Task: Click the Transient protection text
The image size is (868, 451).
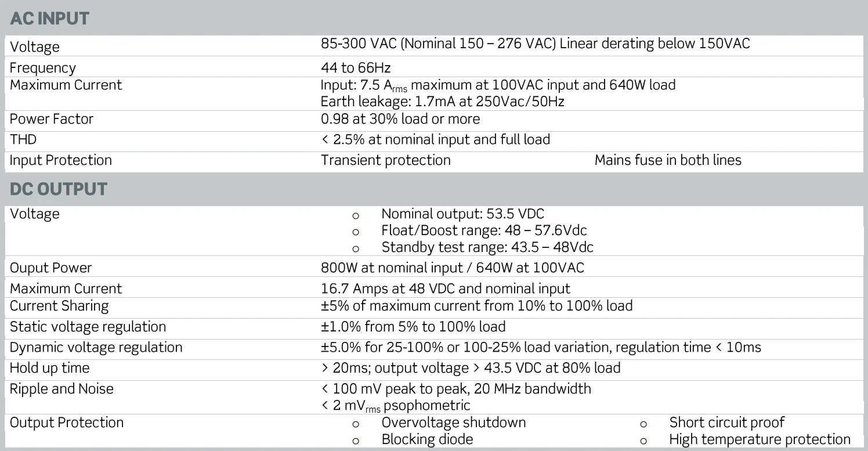Action: coord(386,160)
